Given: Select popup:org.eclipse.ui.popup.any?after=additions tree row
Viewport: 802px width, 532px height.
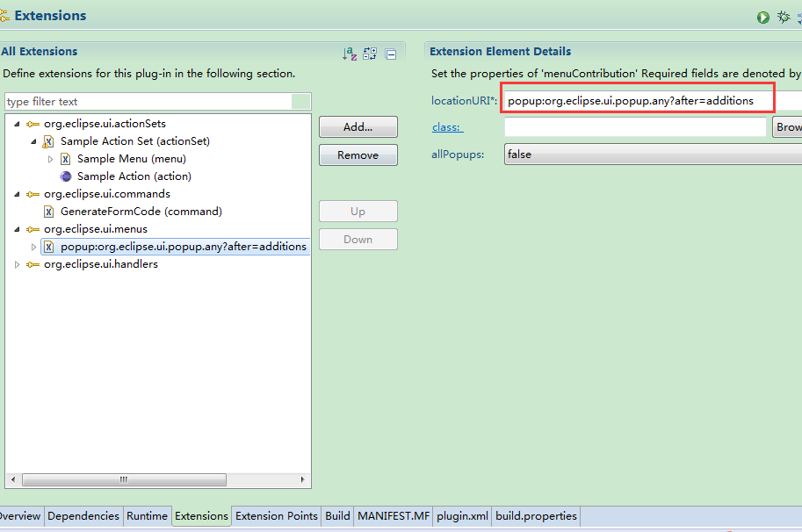Looking at the screenshot, I should (x=176, y=247).
